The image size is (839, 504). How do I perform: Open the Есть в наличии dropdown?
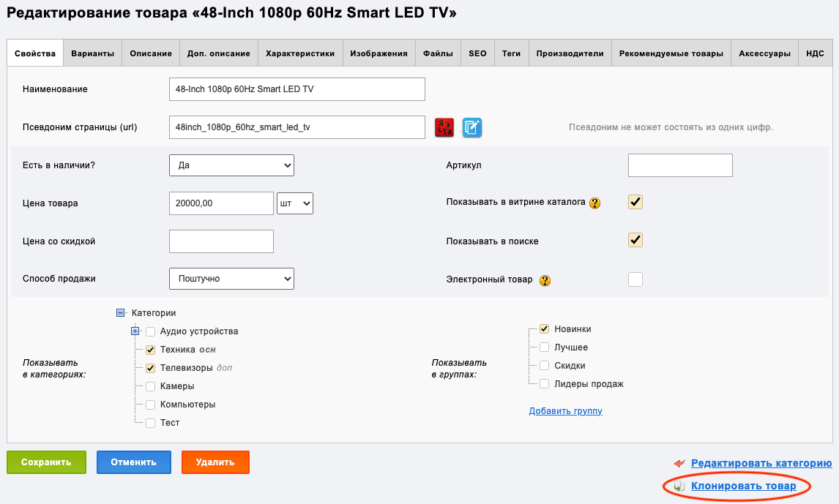pos(231,165)
